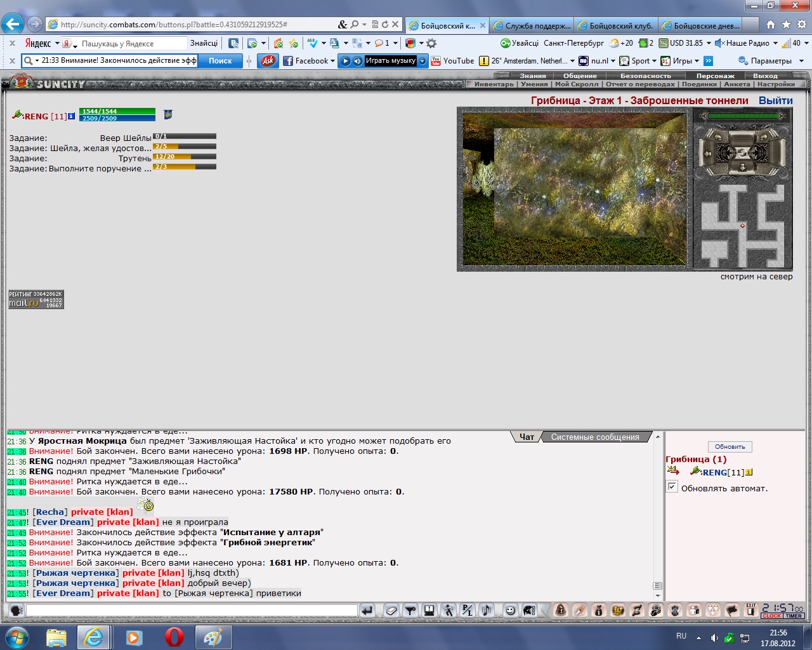The width and height of the screenshot is (812, 650).
Task: Click the Поиск search button
Action: pos(220,61)
